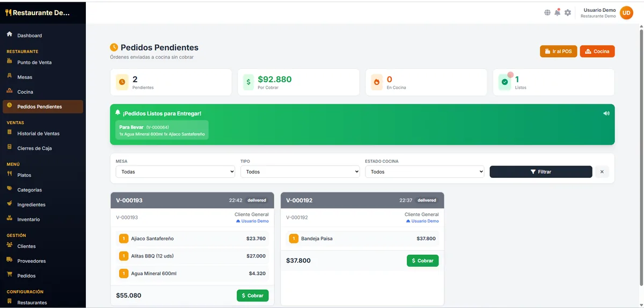Click Usuario Demo link in order V-000192
Viewport: 644px width, 308px height.
pyautogui.click(x=425, y=221)
